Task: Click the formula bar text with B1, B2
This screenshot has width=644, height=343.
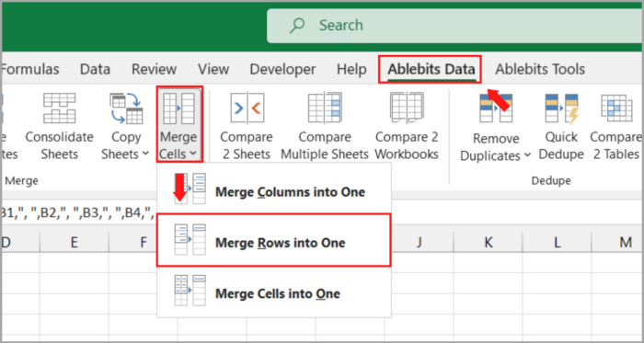Action: click(x=77, y=213)
